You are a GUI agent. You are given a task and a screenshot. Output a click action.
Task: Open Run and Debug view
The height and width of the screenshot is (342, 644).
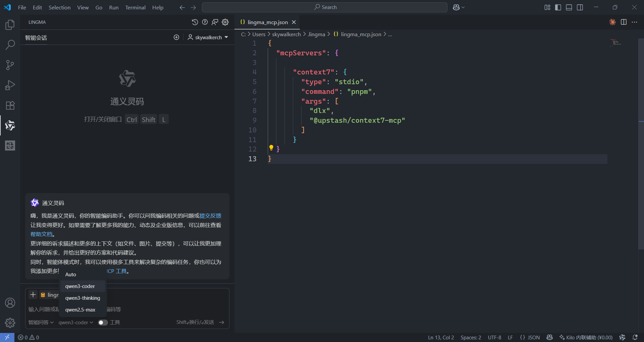(x=10, y=85)
